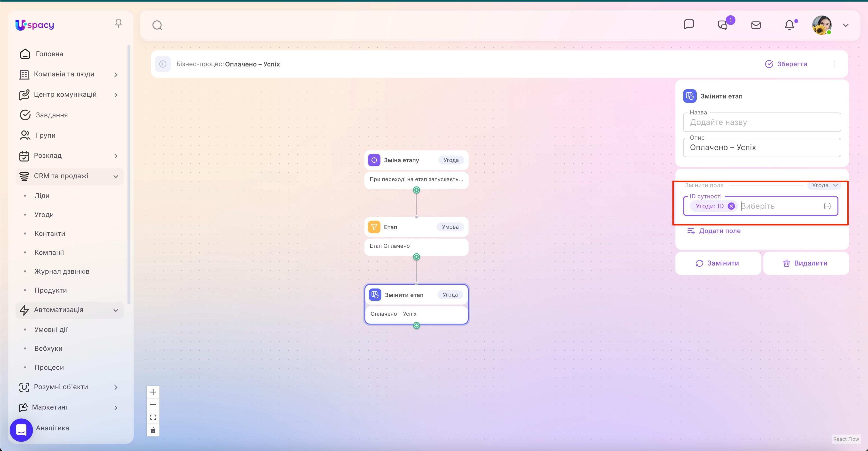Open Процеси under Автоматизація
The height and width of the screenshot is (451, 868).
[x=49, y=367]
